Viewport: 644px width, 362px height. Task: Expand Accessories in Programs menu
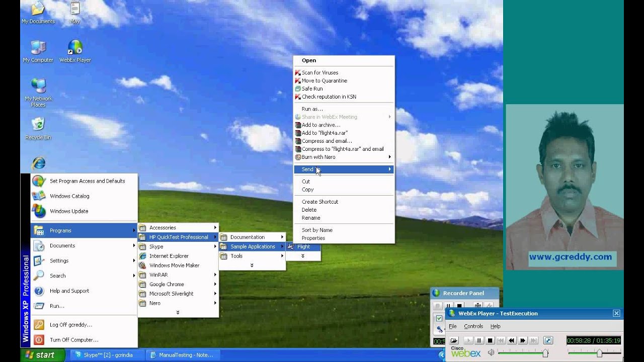[x=178, y=228]
